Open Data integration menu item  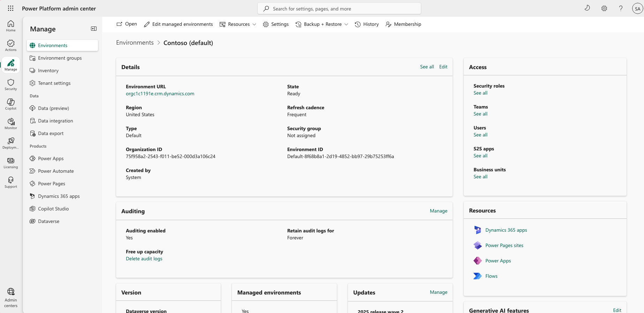(62, 121)
